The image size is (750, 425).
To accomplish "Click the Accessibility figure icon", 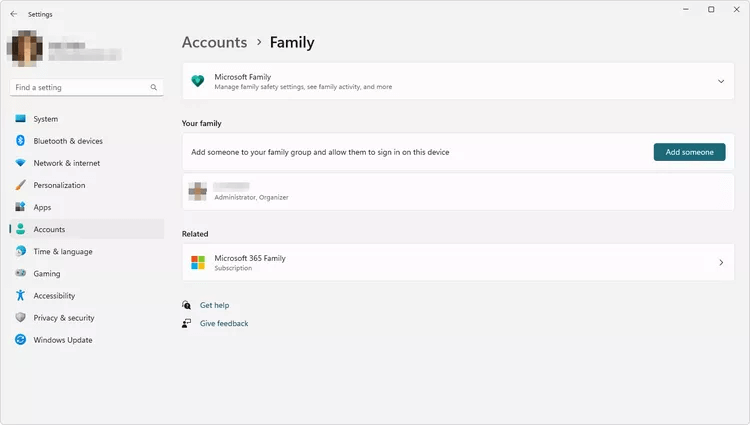I will [20, 295].
